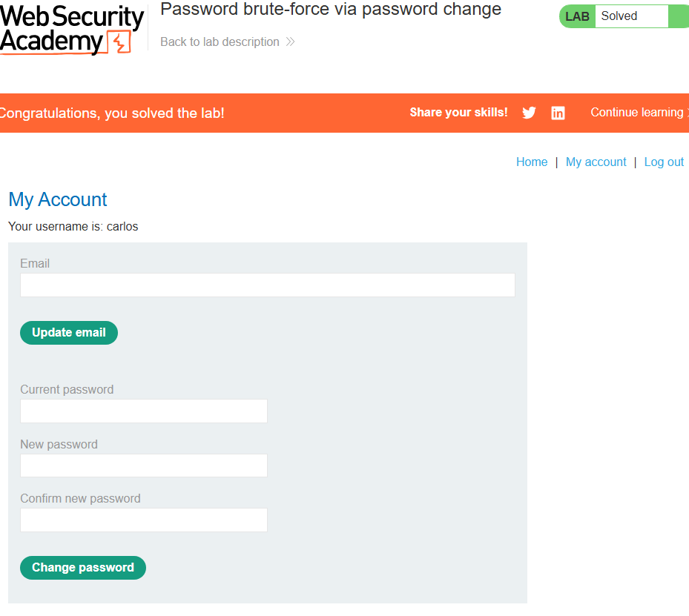Click the lightning bolt logo icon
689x616 pixels.
tap(119, 42)
